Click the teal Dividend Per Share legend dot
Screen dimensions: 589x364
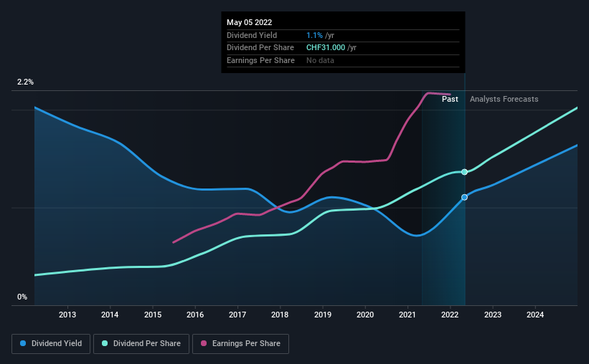[105, 343]
